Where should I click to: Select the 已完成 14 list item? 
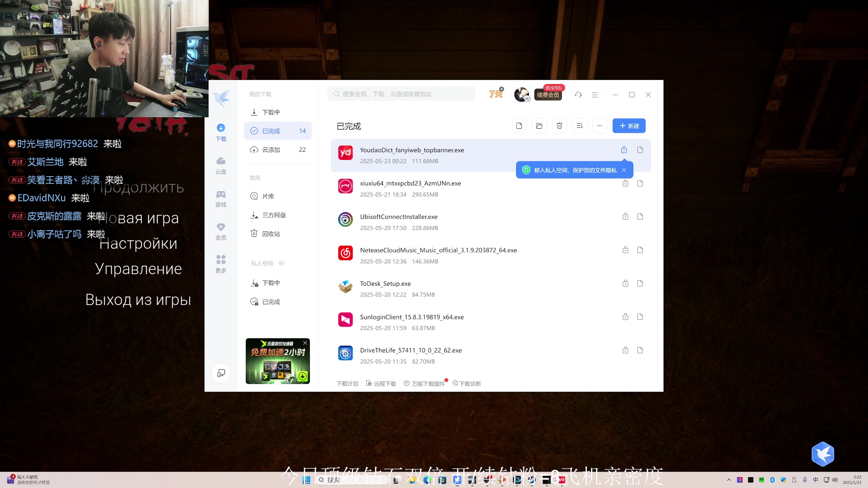point(277,131)
